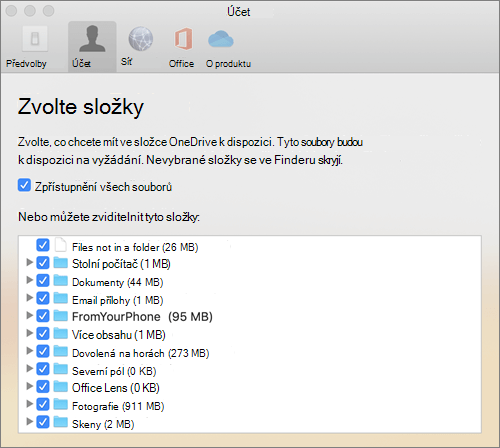
Task: Open the O produktu cloud icon
Action: (x=221, y=39)
